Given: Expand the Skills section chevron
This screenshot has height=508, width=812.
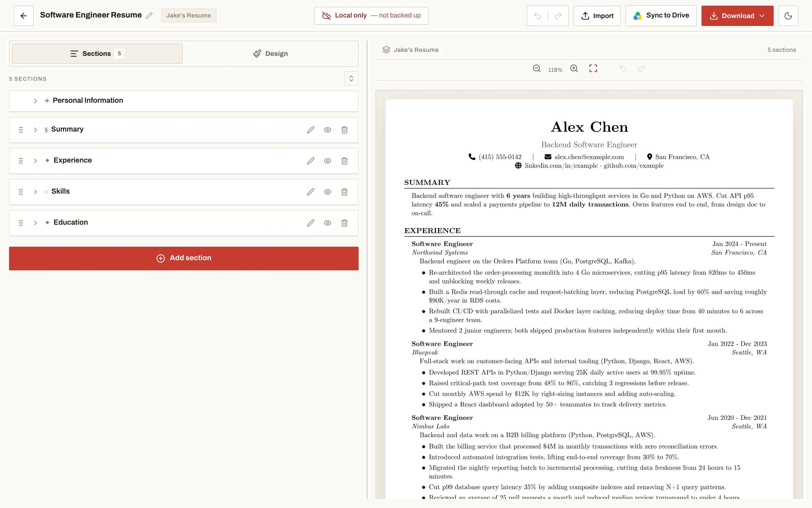Looking at the screenshot, I should pyautogui.click(x=35, y=192).
